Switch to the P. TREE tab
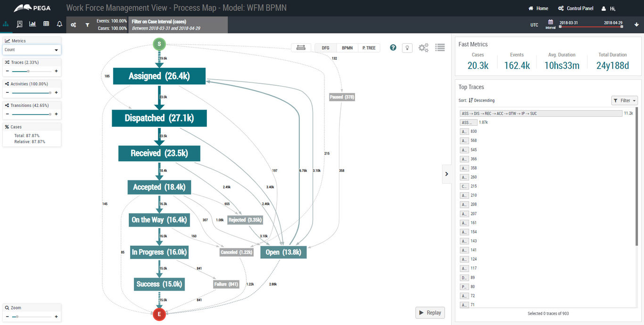Screen dimensions: 644x325 [x=368, y=48]
